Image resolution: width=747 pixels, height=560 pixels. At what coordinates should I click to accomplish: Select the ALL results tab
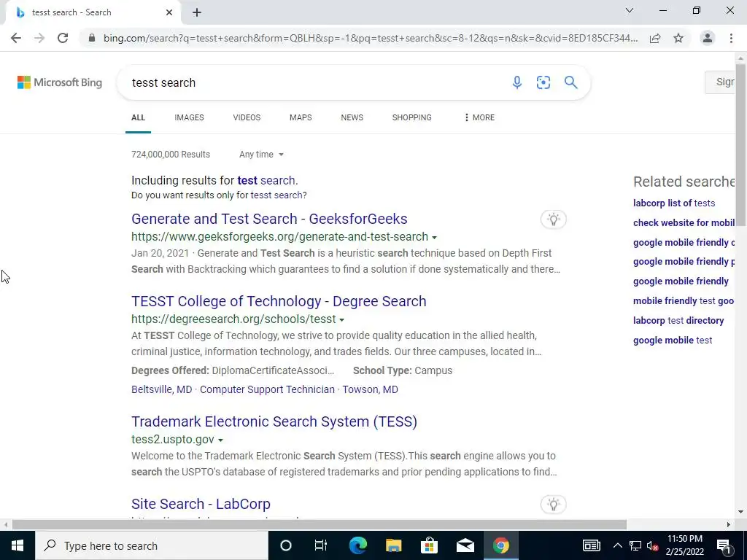pos(138,117)
